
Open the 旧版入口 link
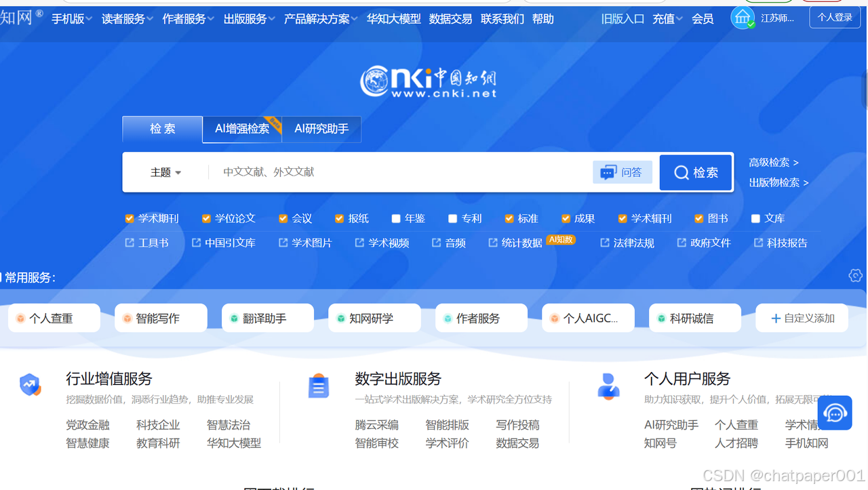pyautogui.click(x=623, y=19)
